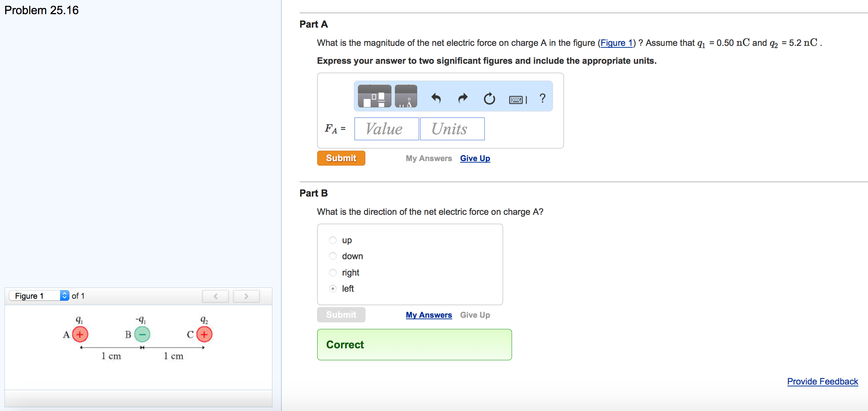Go to previous figure arrow
The width and height of the screenshot is (868, 411).
coord(215,296)
